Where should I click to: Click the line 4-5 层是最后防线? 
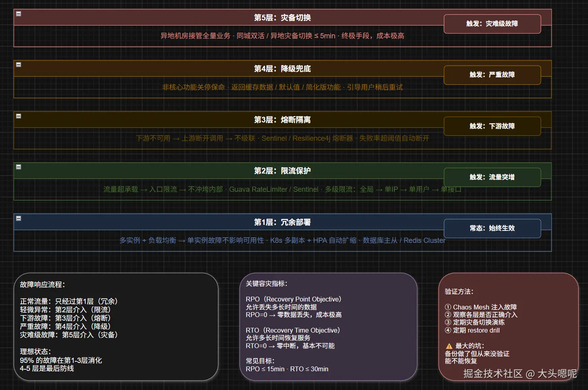(x=47, y=368)
